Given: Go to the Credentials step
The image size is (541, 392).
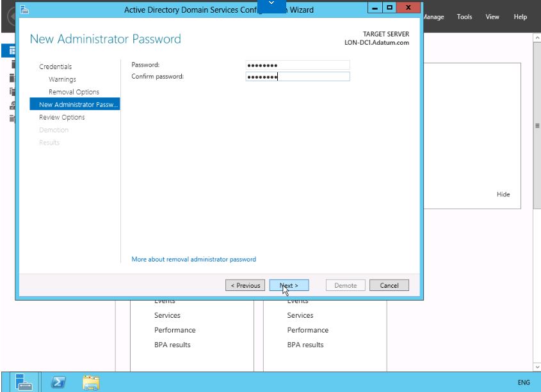Looking at the screenshot, I should tap(56, 67).
